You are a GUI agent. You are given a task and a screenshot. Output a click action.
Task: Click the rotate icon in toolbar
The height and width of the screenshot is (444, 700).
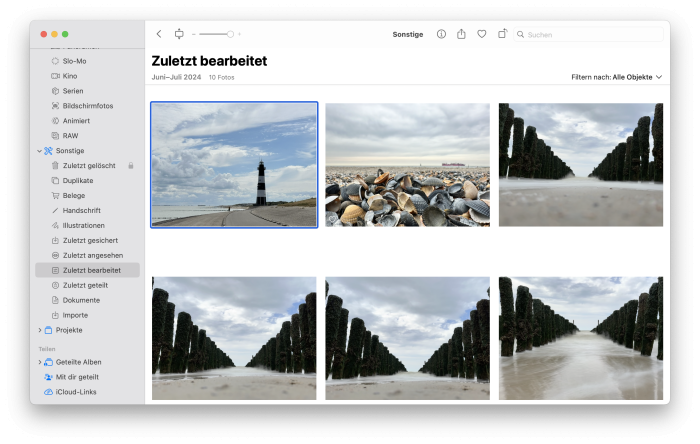click(502, 34)
